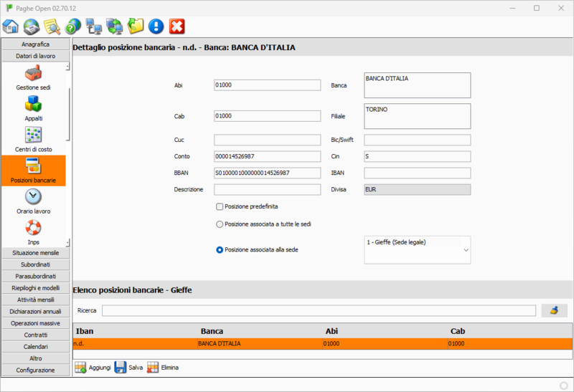Expand the sede dropdown showing Gieffe

[x=466, y=250]
